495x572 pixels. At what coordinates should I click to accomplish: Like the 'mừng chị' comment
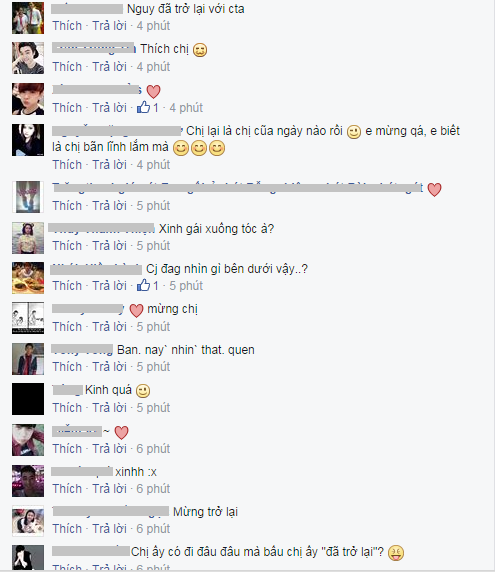coord(67,326)
